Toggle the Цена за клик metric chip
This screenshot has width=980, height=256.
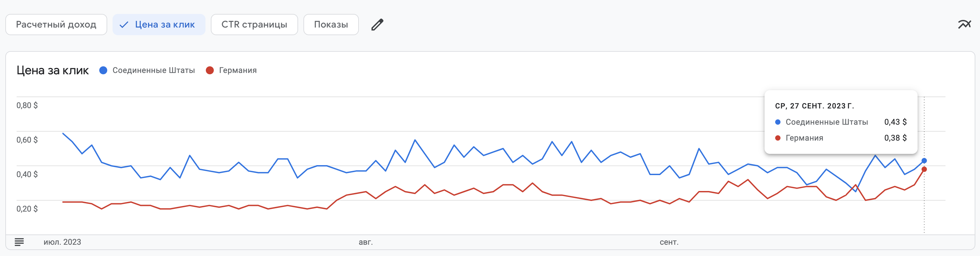[159, 25]
